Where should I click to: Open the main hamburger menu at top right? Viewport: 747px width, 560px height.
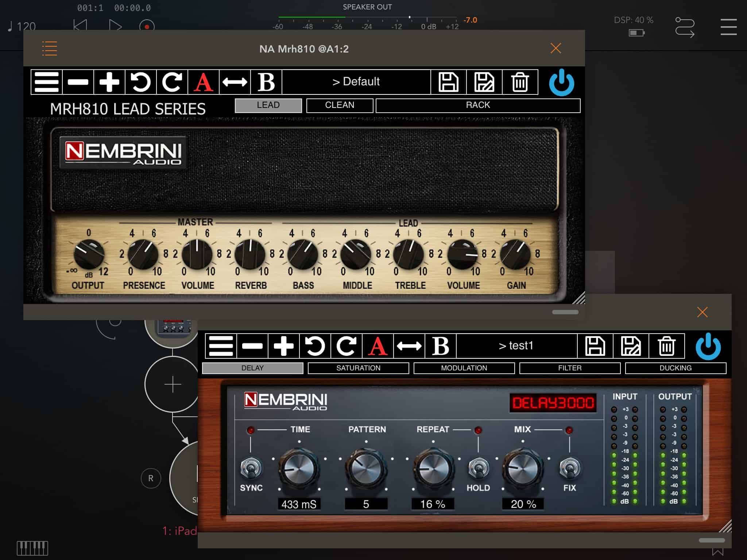pos(728,27)
